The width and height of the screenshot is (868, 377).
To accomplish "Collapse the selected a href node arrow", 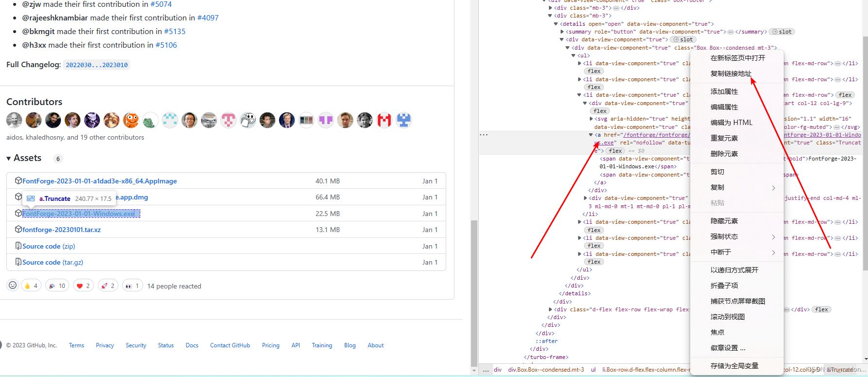I will tap(591, 135).
